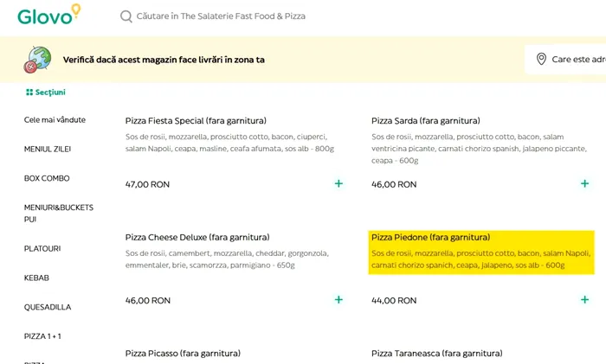Add Pizza Sarda to cart
Screen dimensions: 606x364
point(585,183)
